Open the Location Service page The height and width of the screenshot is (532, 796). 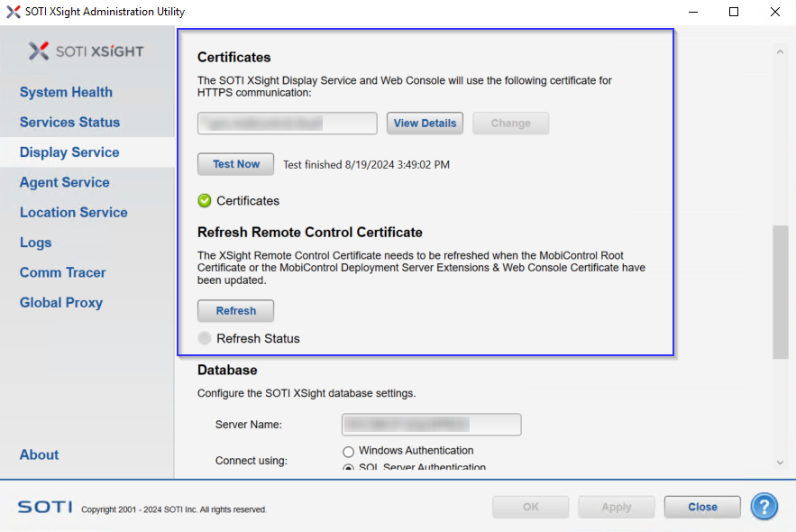(74, 212)
